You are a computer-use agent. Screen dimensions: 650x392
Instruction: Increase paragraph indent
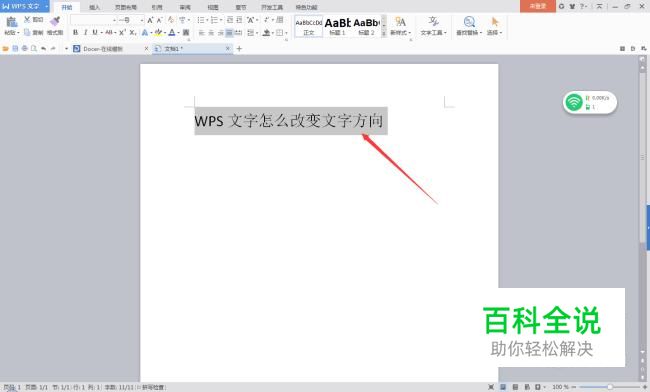pyautogui.click(x=239, y=19)
